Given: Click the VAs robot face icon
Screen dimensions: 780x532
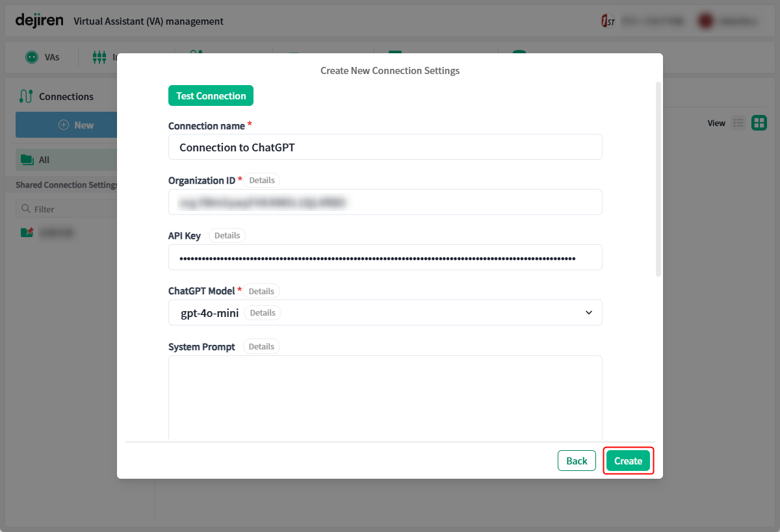Looking at the screenshot, I should pyautogui.click(x=31, y=57).
